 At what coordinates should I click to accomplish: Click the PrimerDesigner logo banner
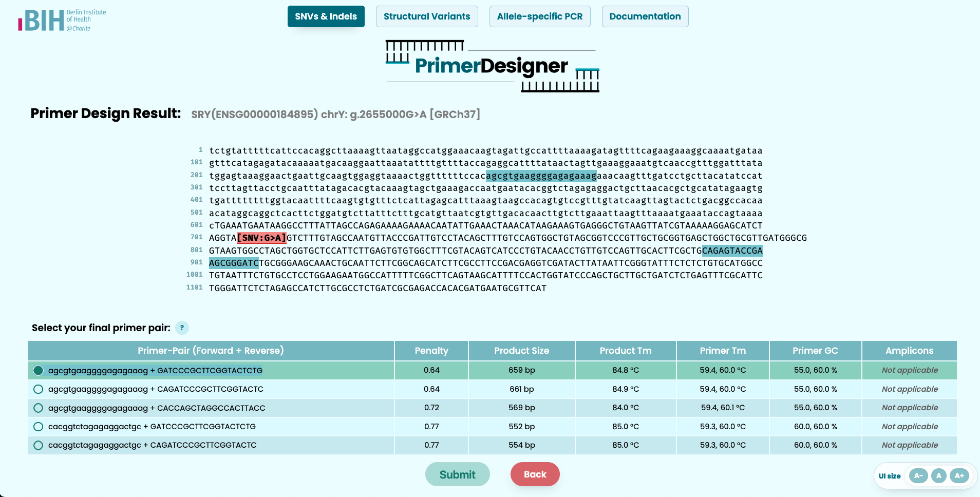point(493,66)
